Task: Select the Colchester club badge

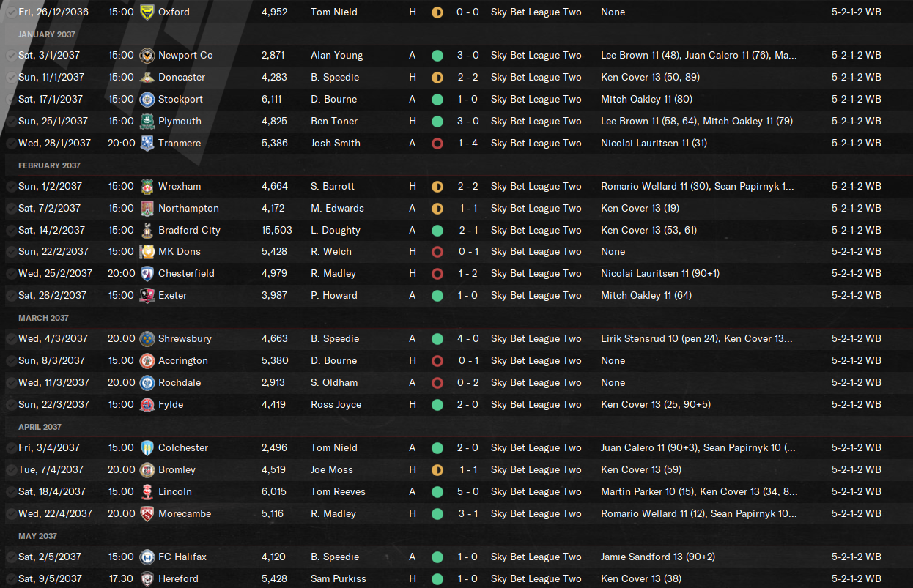Action: (x=147, y=448)
